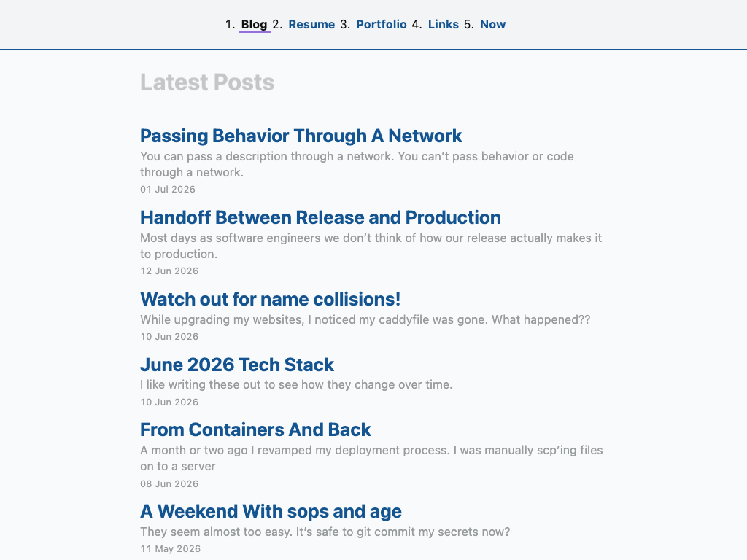The image size is (747, 560).
Task: Click summary 'A month or two ago'
Action: click(x=371, y=458)
